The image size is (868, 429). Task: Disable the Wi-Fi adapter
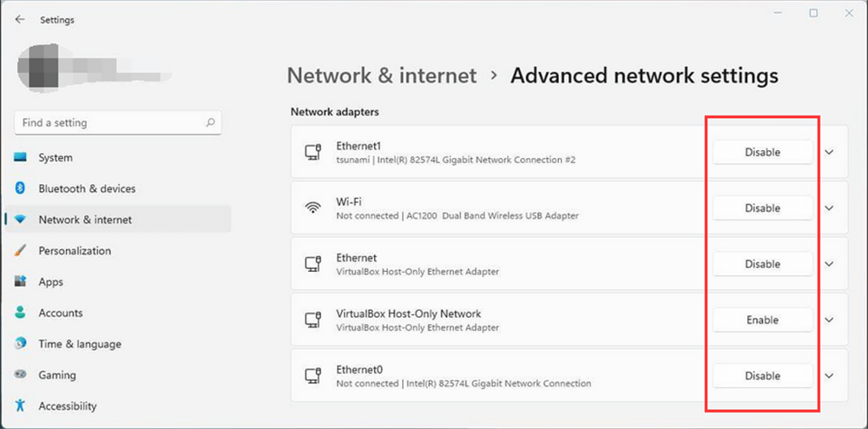click(x=762, y=208)
